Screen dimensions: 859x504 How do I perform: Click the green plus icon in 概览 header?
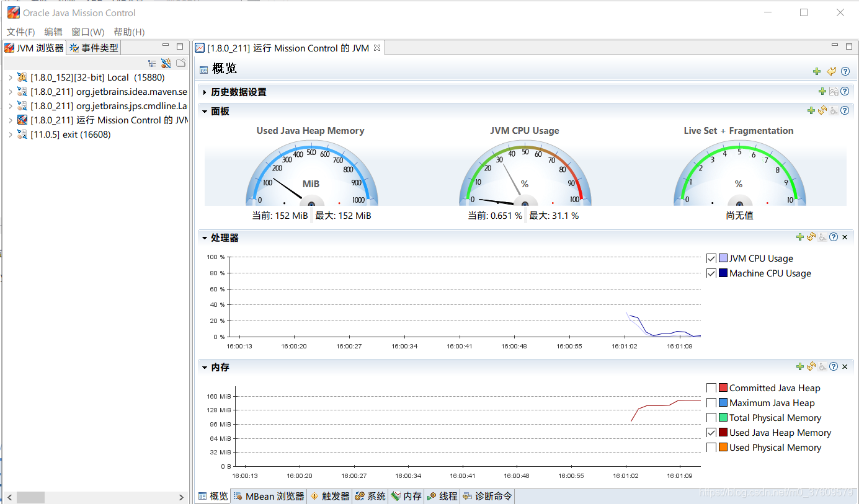coord(817,71)
